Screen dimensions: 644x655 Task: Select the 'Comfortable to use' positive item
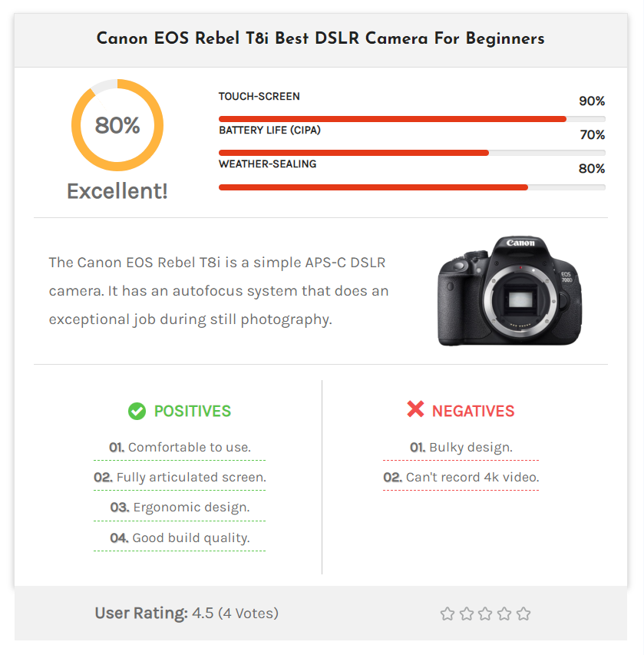pos(180,447)
